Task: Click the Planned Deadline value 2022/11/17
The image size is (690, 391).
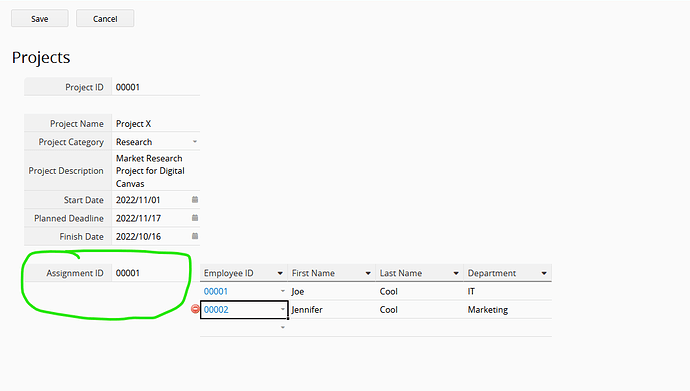Action: point(138,218)
